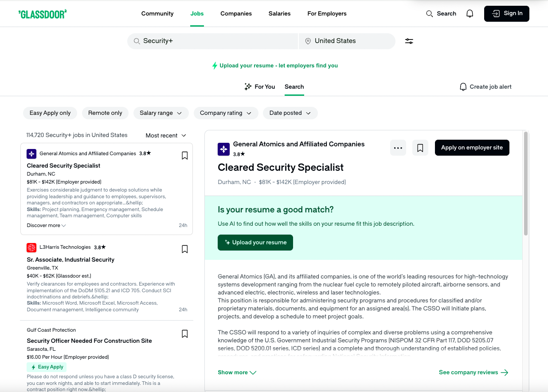Open the Salary range dropdown
This screenshot has height=392, width=548.
[161, 113]
